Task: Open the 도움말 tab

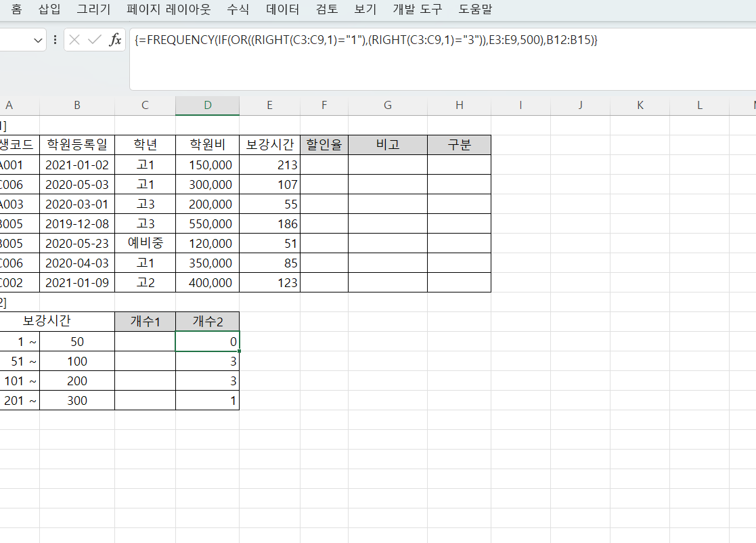Action: [475, 9]
